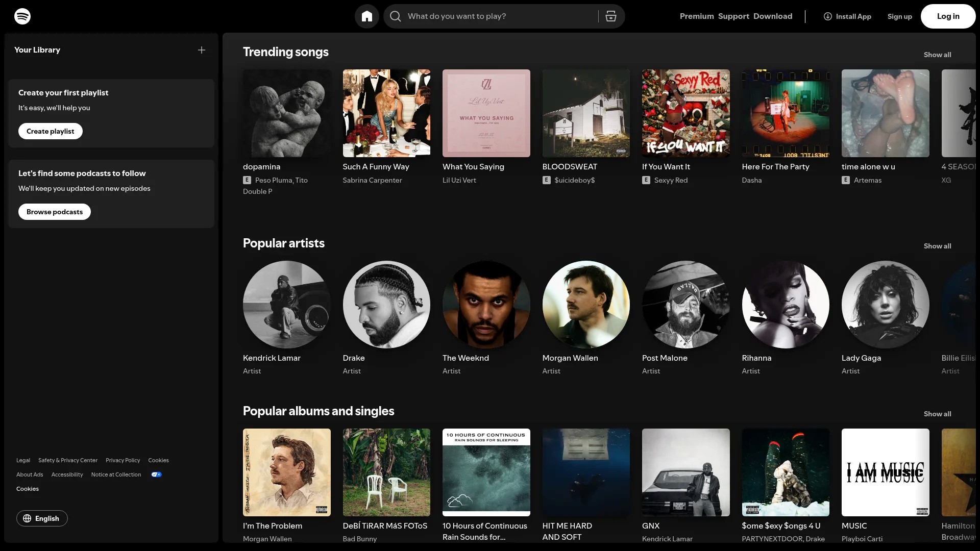The height and width of the screenshot is (551, 980).
Task: Click the search magnifier icon
Action: tap(395, 16)
